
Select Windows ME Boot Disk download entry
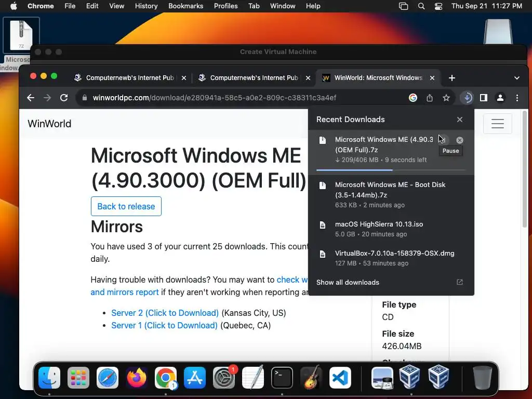coord(391,195)
